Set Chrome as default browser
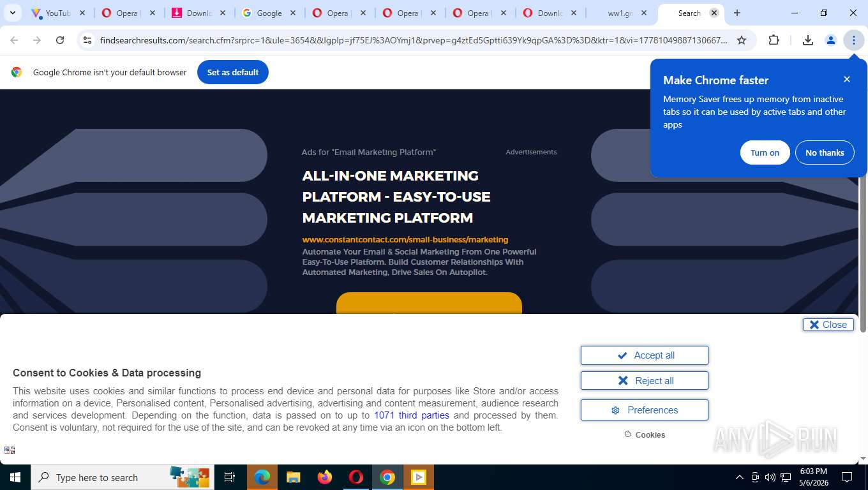868x490 pixels. (233, 72)
